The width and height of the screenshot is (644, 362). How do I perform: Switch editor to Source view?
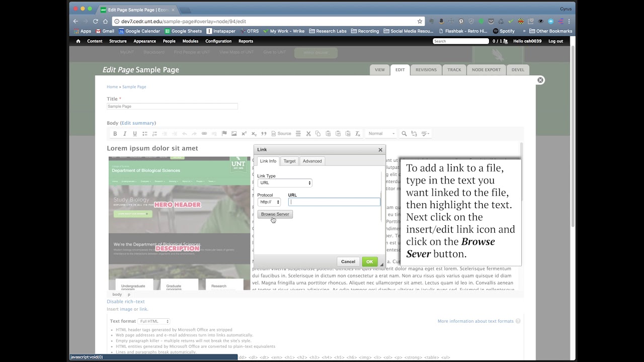click(x=281, y=134)
